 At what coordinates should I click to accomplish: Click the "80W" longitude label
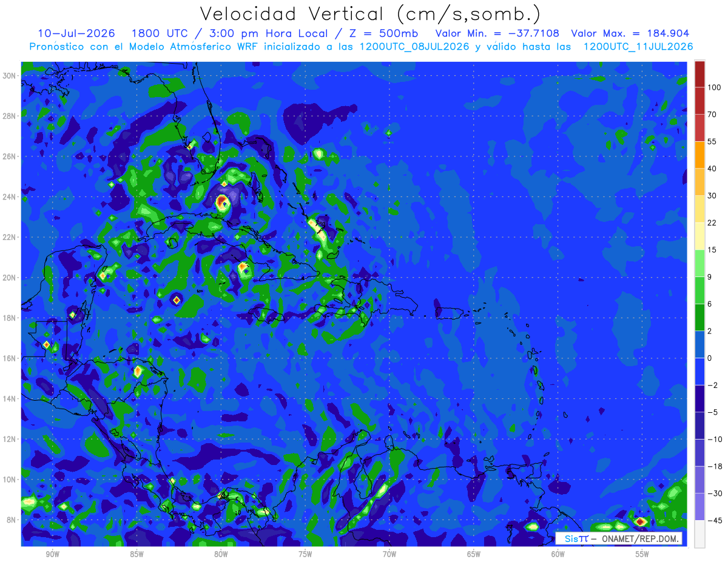pos(221,554)
